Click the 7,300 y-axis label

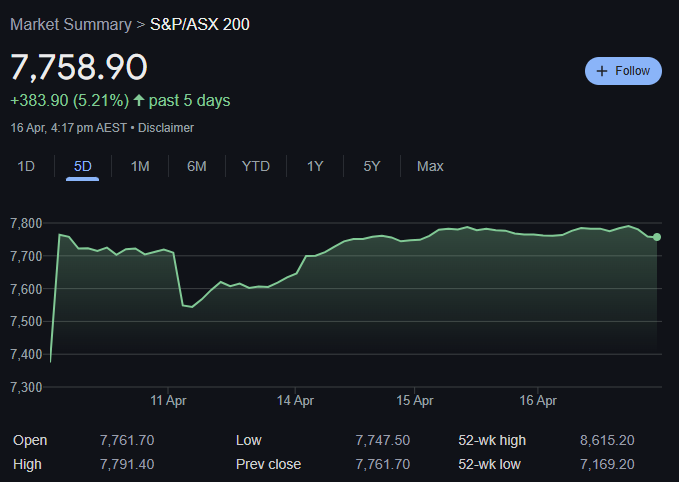point(26,387)
